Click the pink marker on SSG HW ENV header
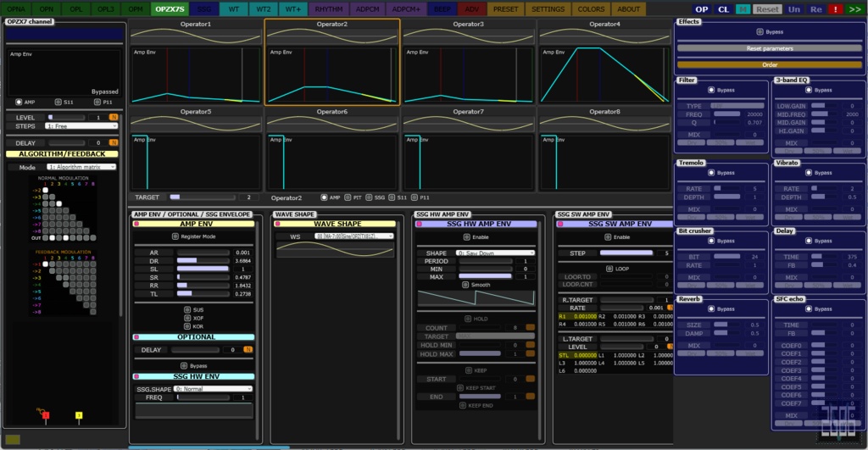This screenshot has width=868, height=450. 136,376
